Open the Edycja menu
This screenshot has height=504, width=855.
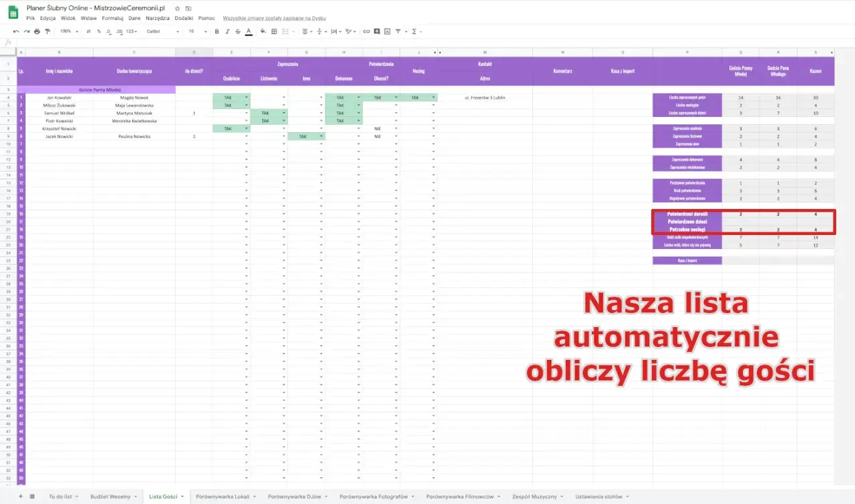pos(48,18)
